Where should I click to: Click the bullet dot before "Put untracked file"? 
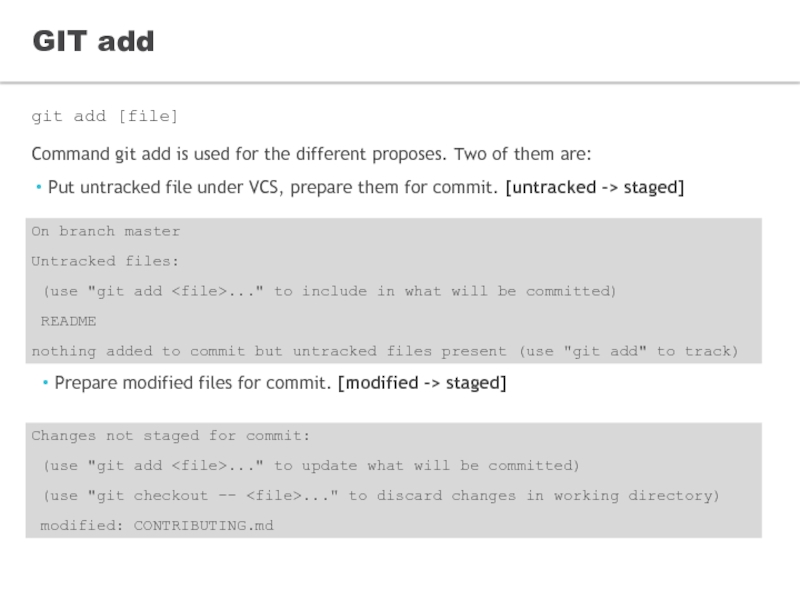[x=39, y=187]
